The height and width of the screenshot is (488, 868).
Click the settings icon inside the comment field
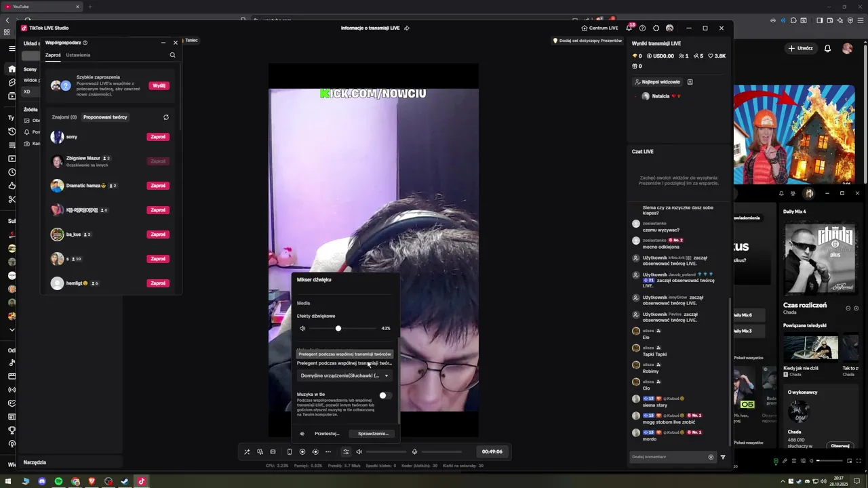(711, 457)
